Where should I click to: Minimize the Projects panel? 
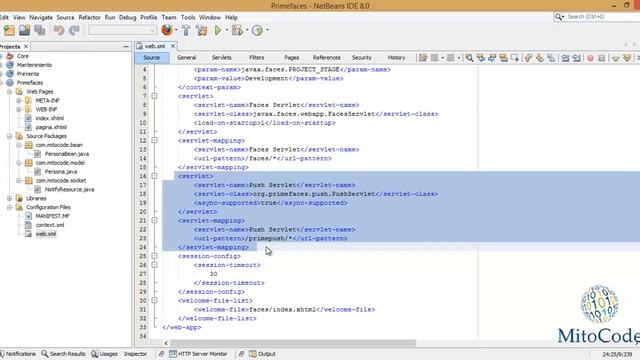click(x=126, y=47)
